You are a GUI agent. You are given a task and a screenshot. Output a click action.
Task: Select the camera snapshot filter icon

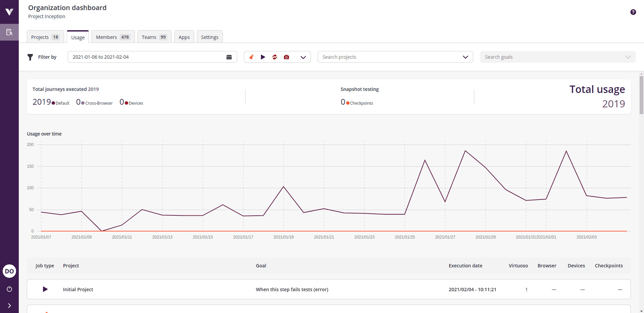pyautogui.click(x=286, y=57)
